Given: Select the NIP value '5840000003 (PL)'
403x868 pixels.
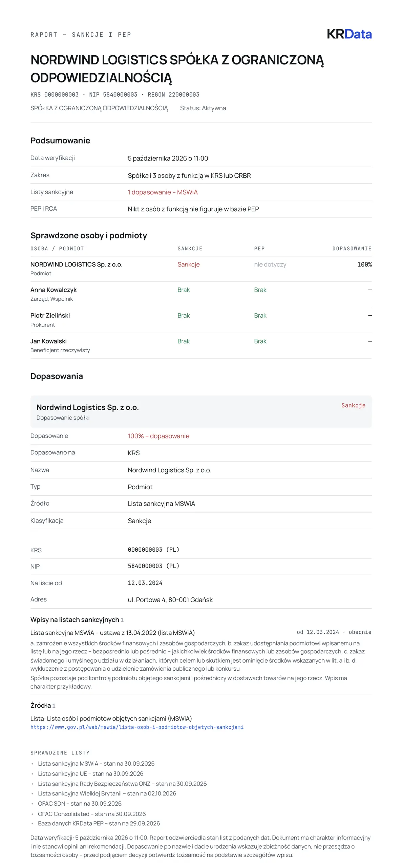Looking at the screenshot, I should 153,566.
